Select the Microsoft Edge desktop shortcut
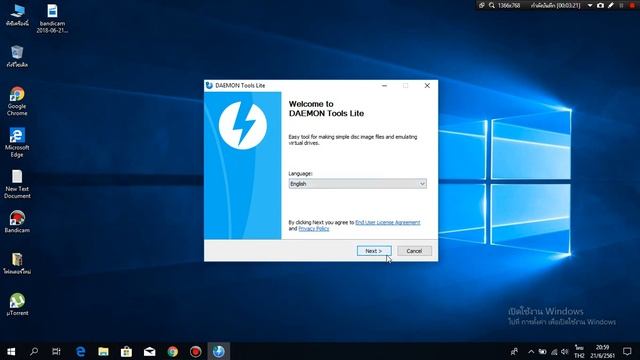The width and height of the screenshot is (640, 360). click(17, 142)
